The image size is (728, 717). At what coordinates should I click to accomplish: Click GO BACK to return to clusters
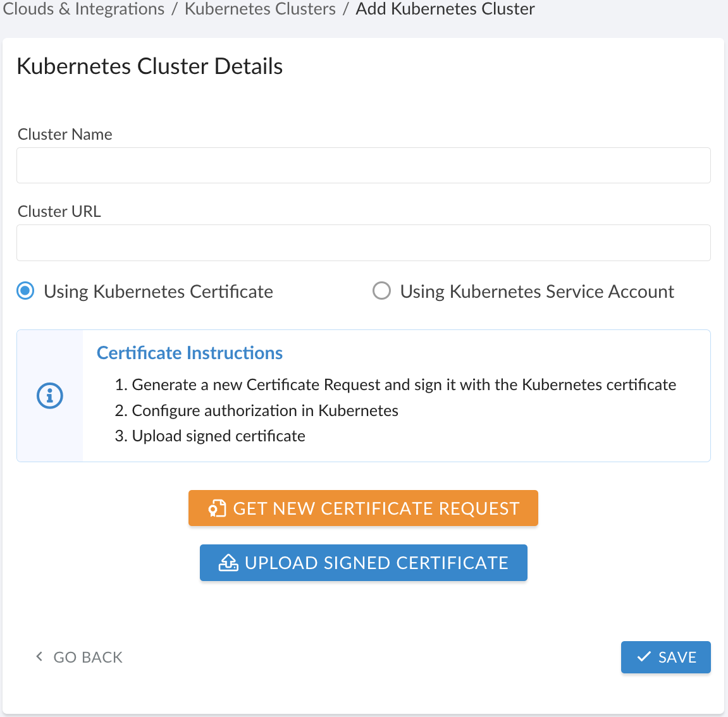(79, 657)
